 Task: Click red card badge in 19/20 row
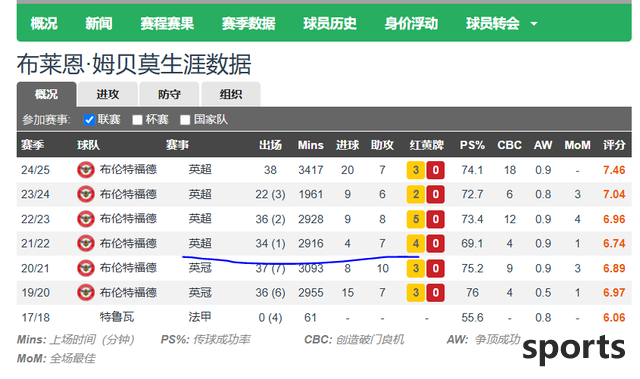[x=436, y=293]
